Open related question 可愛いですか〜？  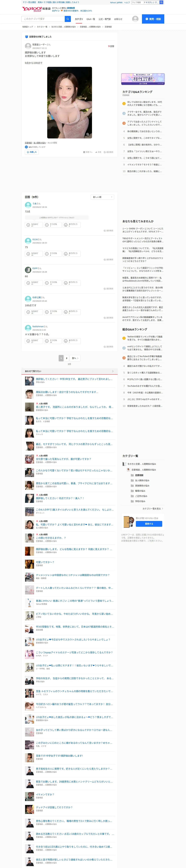(45, 562)
